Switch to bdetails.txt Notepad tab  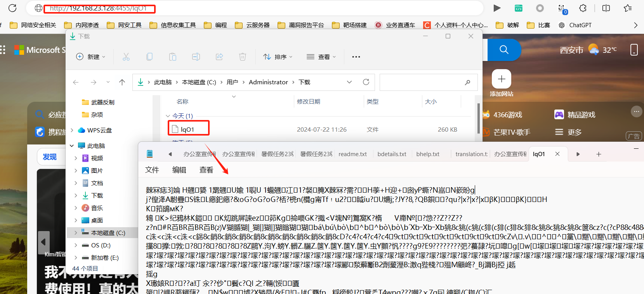pyautogui.click(x=392, y=154)
